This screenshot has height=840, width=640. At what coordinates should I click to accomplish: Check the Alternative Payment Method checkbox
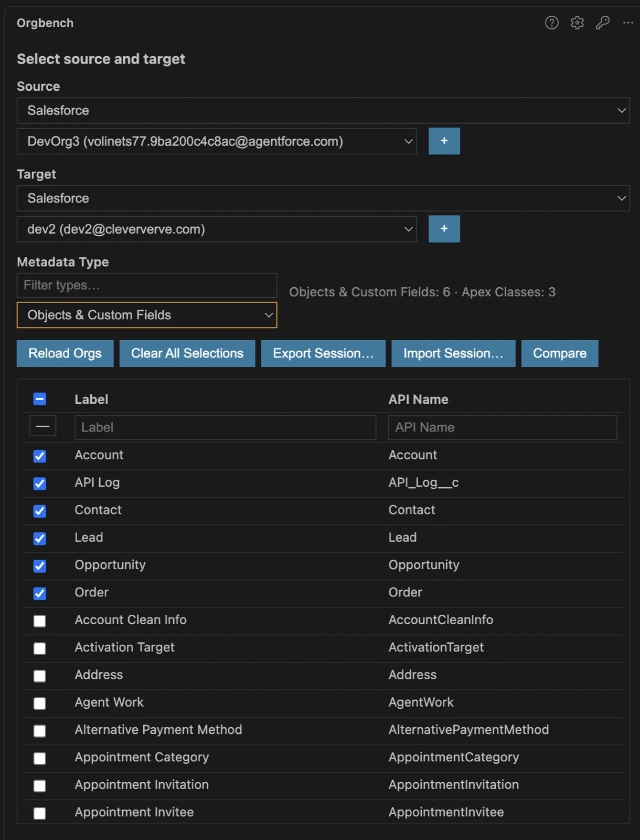point(40,730)
